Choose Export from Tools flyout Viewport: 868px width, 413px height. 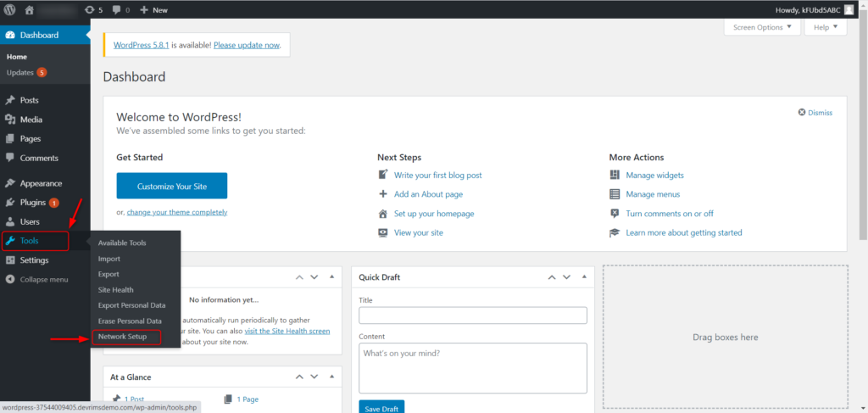(108, 274)
